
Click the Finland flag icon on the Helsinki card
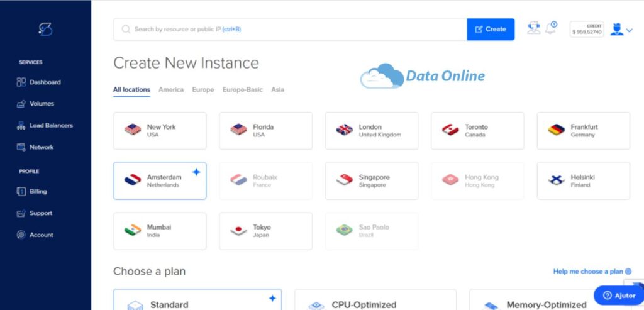[x=556, y=180]
